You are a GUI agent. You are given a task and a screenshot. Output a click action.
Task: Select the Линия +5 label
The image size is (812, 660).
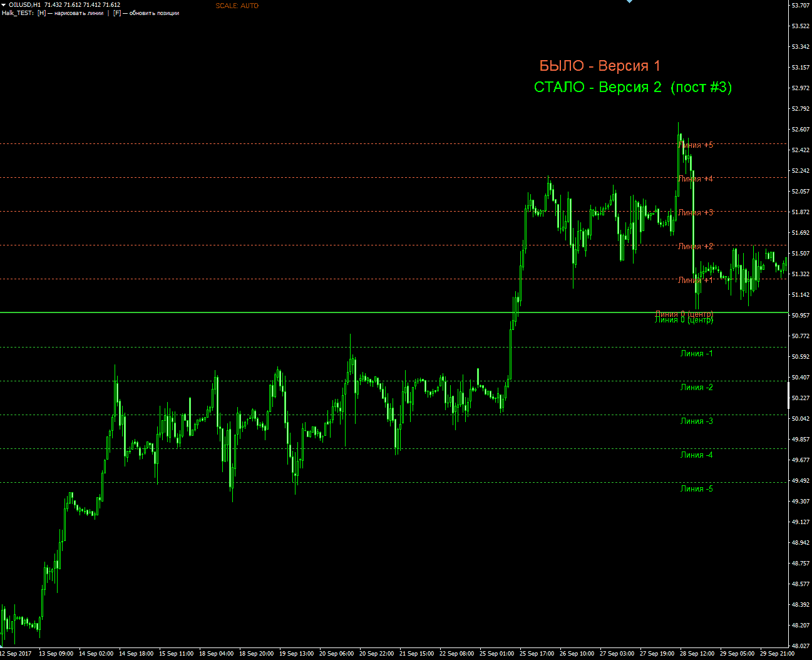(696, 145)
